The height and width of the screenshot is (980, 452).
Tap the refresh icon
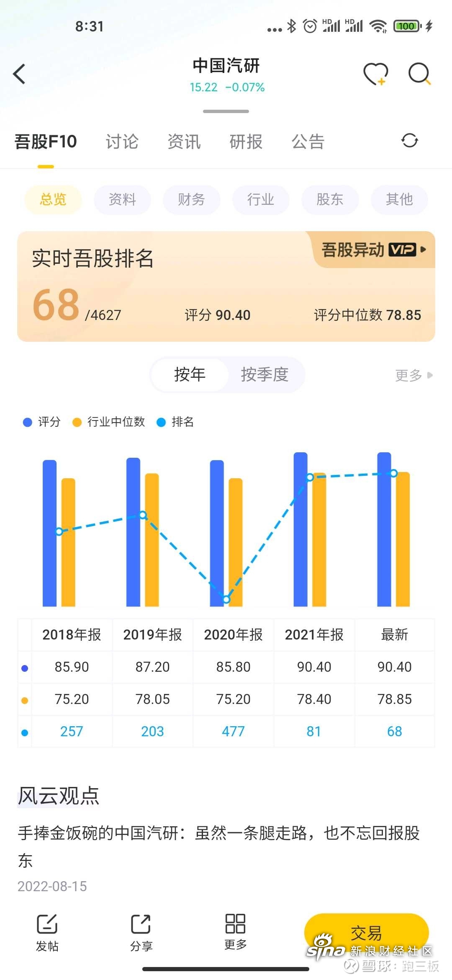pos(409,141)
